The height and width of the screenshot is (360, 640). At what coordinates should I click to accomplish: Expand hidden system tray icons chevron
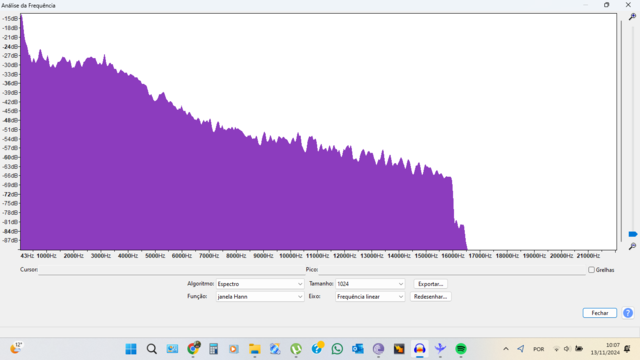[x=506, y=349]
